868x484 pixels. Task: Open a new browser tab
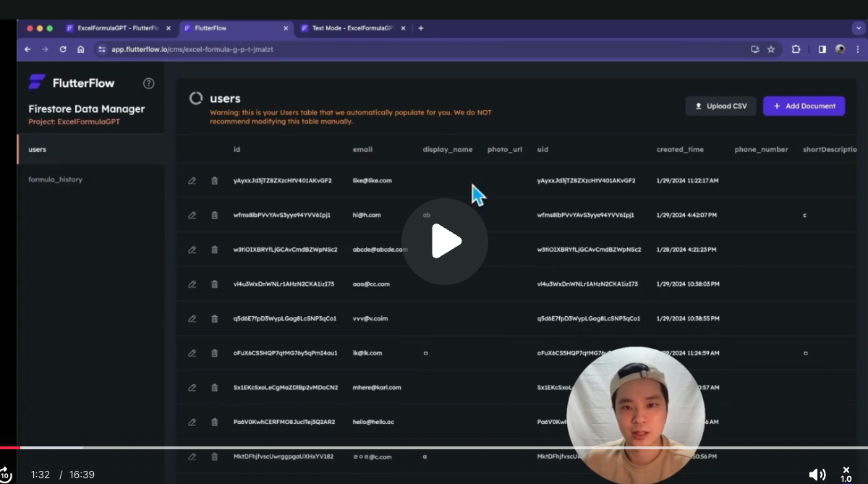pos(421,28)
